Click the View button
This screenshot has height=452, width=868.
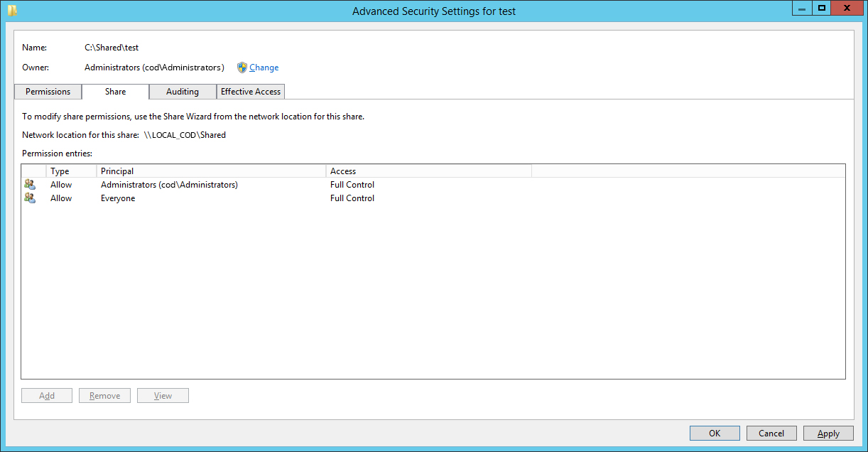[x=163, y=396]
